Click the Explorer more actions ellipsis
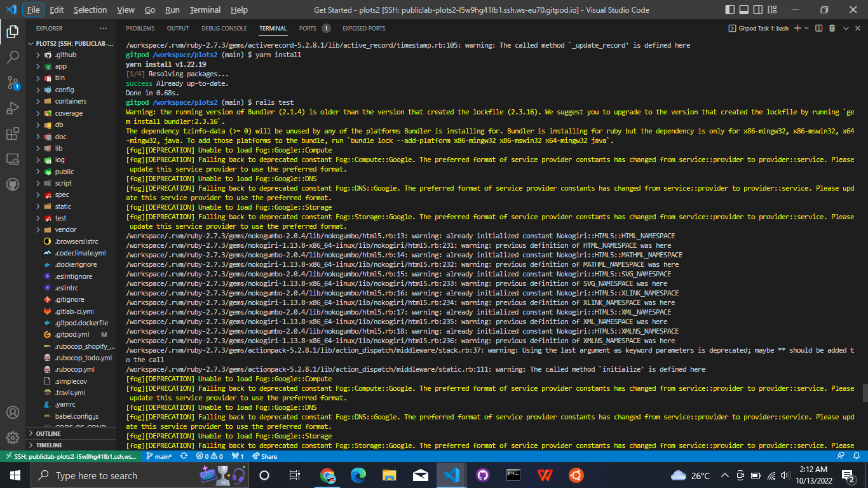The image size is (868, 488). click(x=103, y=29)
